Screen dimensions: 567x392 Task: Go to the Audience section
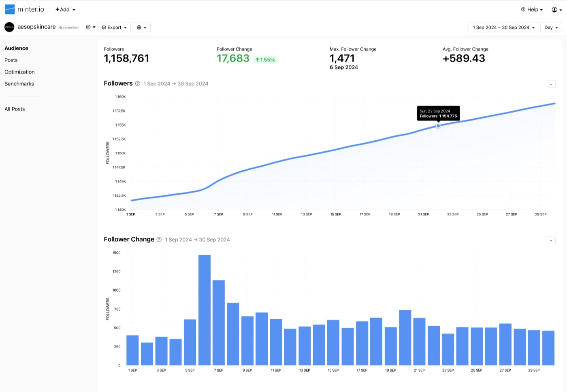(x=16, y=48)
